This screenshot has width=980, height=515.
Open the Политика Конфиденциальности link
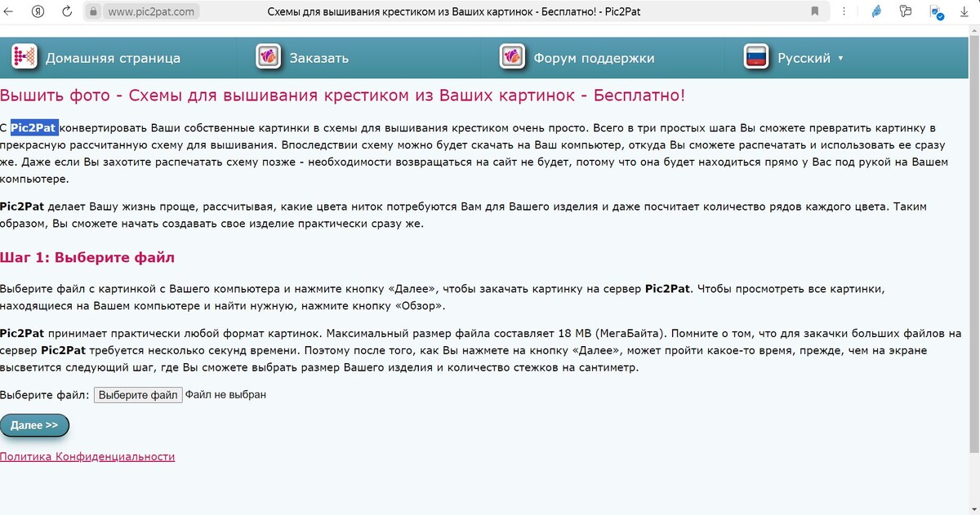[87, 456]
